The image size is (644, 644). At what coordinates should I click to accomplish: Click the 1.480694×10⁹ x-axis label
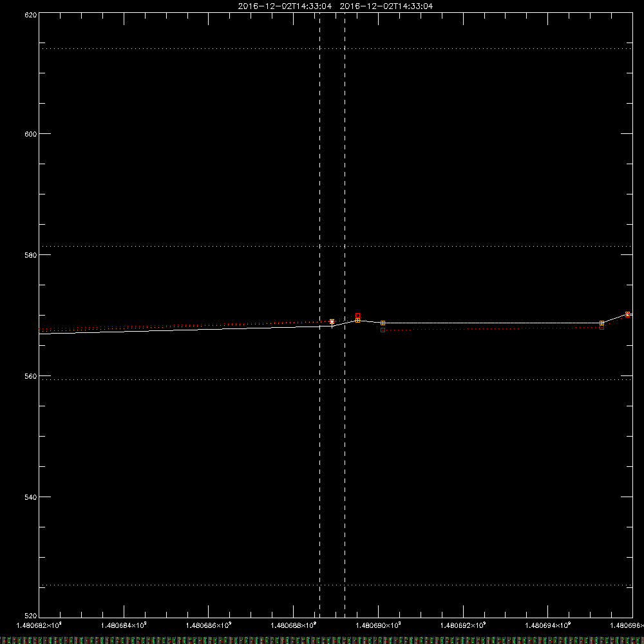tap(548, 625)
